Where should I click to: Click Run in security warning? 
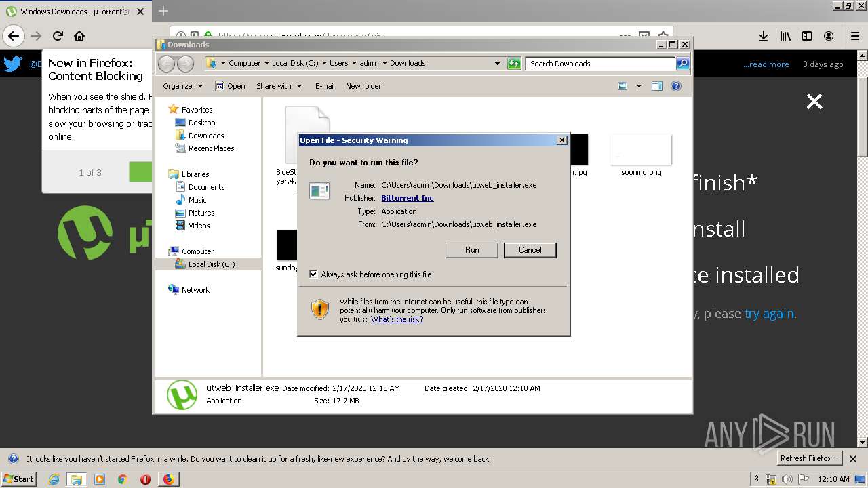point(472,250)
